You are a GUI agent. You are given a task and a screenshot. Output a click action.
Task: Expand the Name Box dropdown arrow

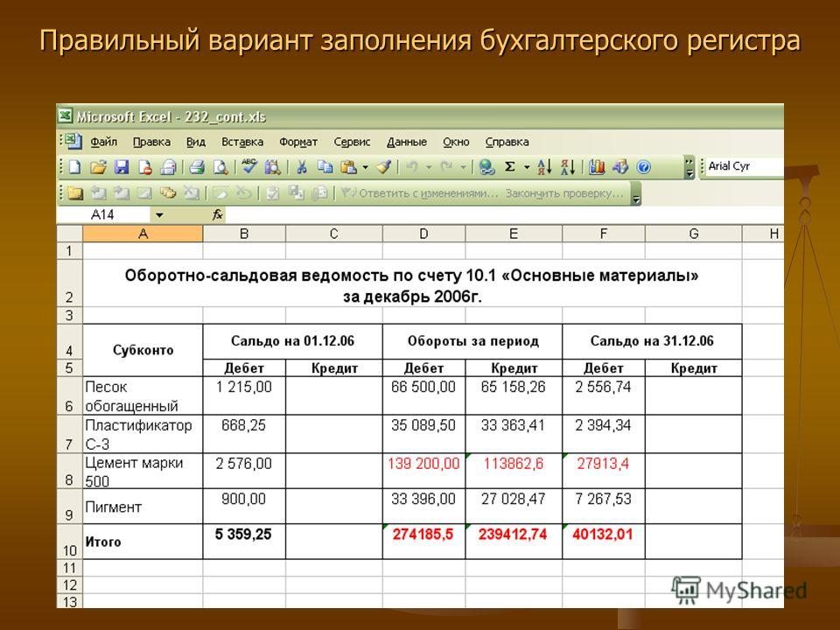click(159, 215)
